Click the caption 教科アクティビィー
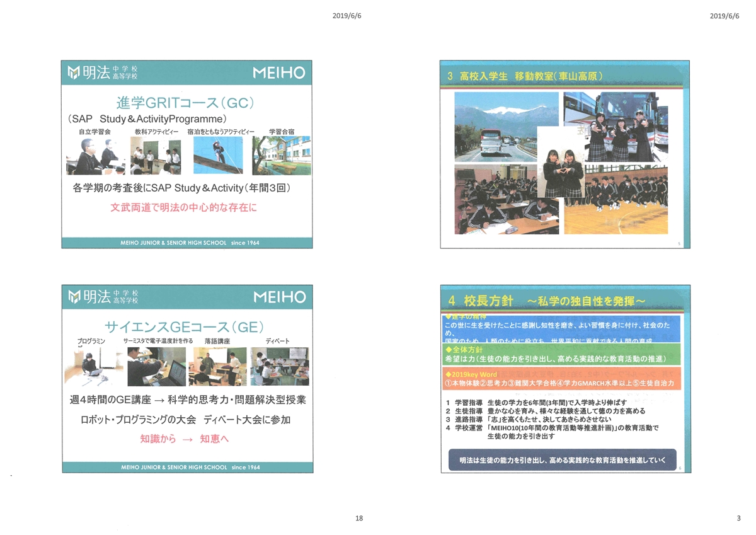756x535 pixels. [x=156, y=132]
